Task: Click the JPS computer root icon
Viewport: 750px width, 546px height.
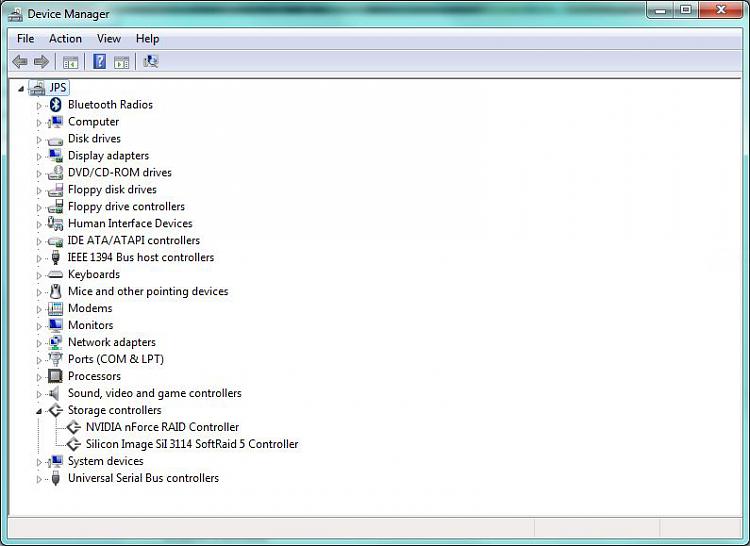Action: [x=37, y=87]
